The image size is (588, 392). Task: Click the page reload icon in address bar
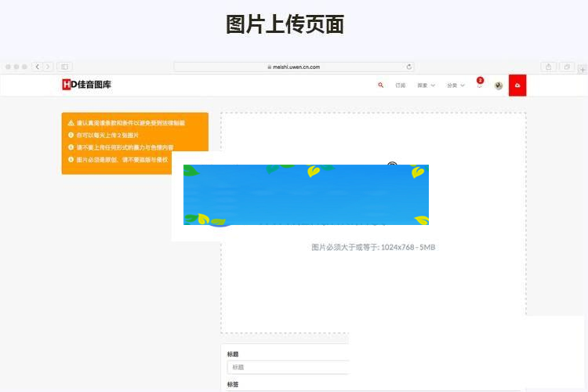(408, 67)
